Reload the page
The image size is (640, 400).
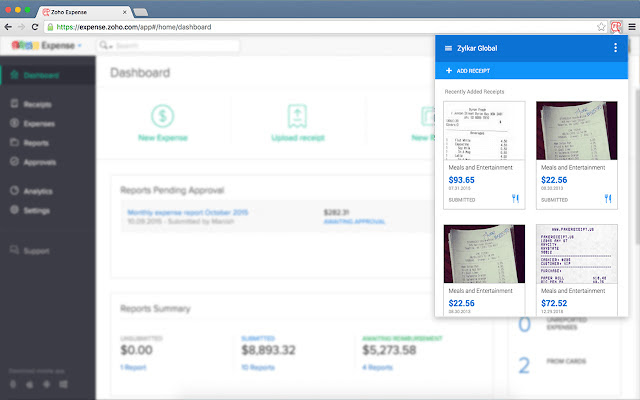(35, 27)
